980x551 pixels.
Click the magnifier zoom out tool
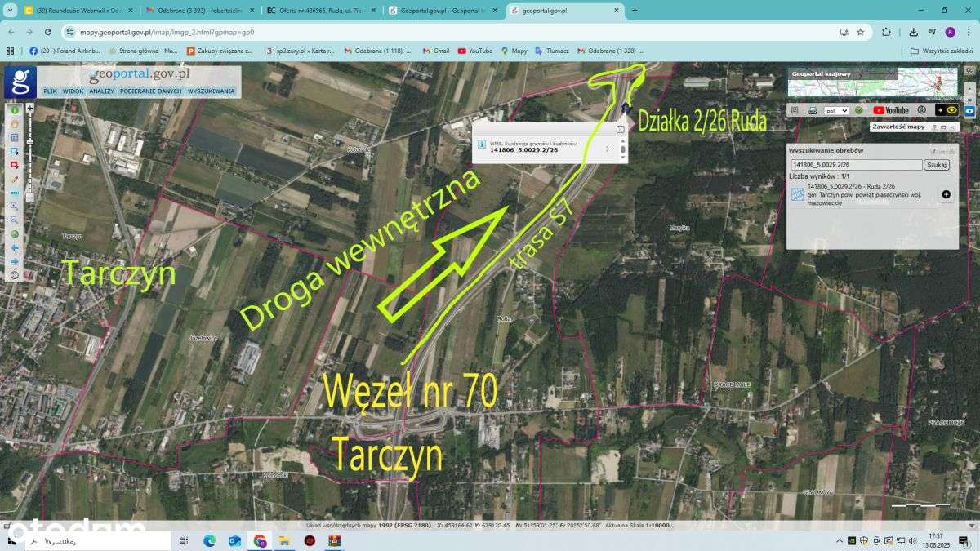click(x=15, y=220)
